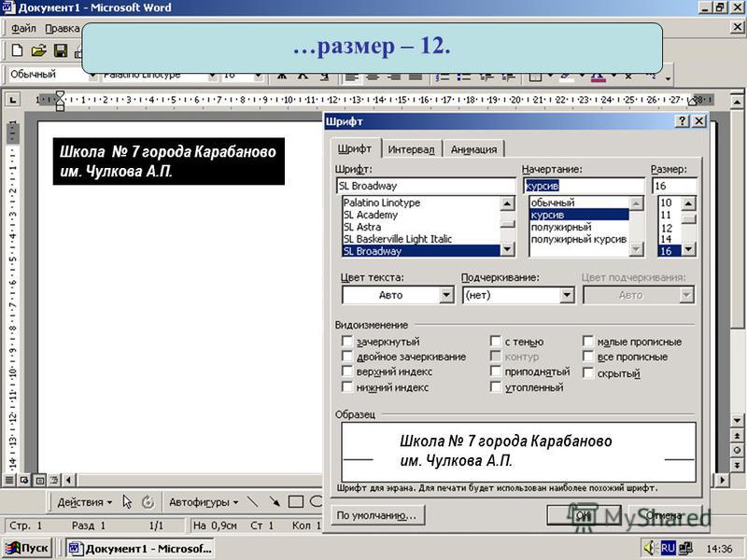Screen dimensions: 747x560
Task: Open toolbar font name dropdown arrow
Action: [x=213, y=77]
